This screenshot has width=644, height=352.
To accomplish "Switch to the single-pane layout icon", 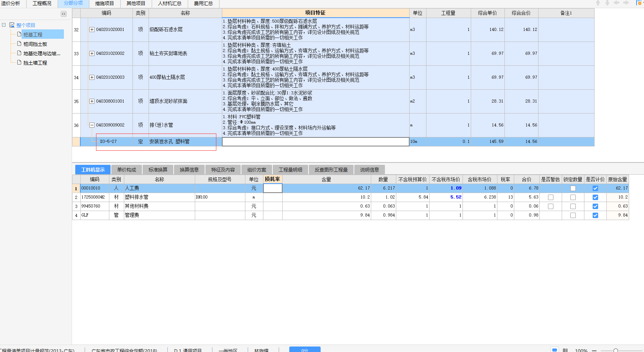I will click(x=555, y=350).
